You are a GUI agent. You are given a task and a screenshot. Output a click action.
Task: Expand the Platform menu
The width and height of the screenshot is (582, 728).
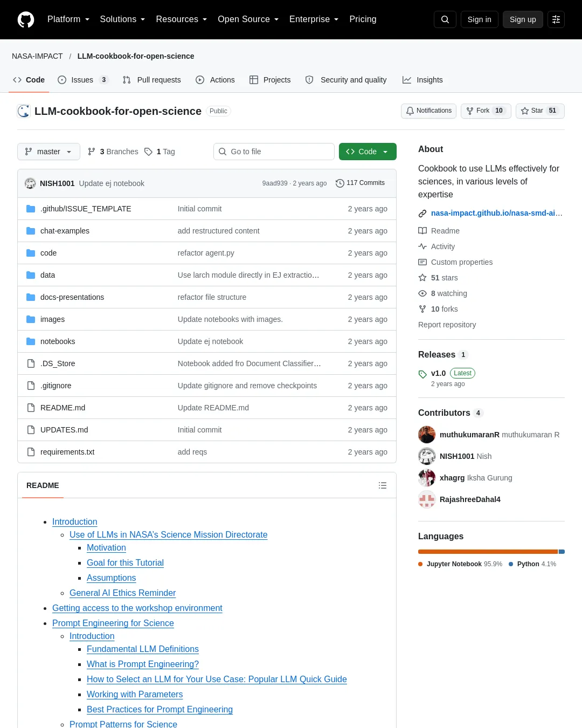[x=68, y=19]
